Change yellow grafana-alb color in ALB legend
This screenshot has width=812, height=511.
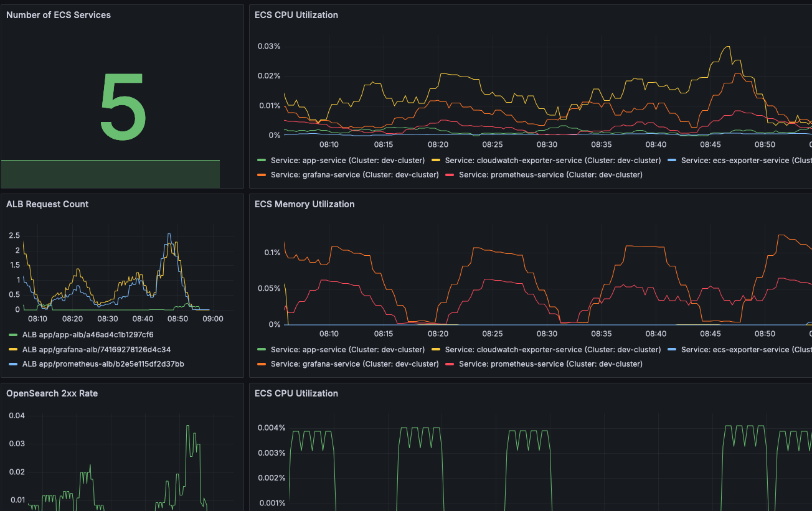point(13,349)
